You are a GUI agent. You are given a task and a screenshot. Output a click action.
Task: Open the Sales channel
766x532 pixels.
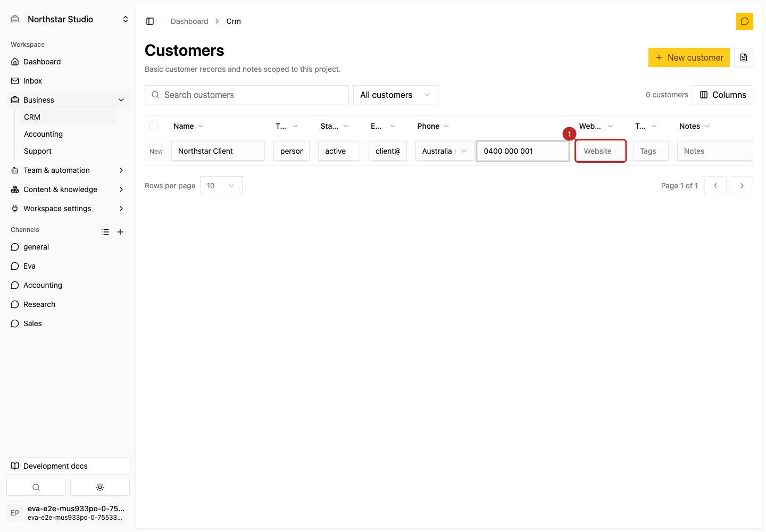(68, 323)
